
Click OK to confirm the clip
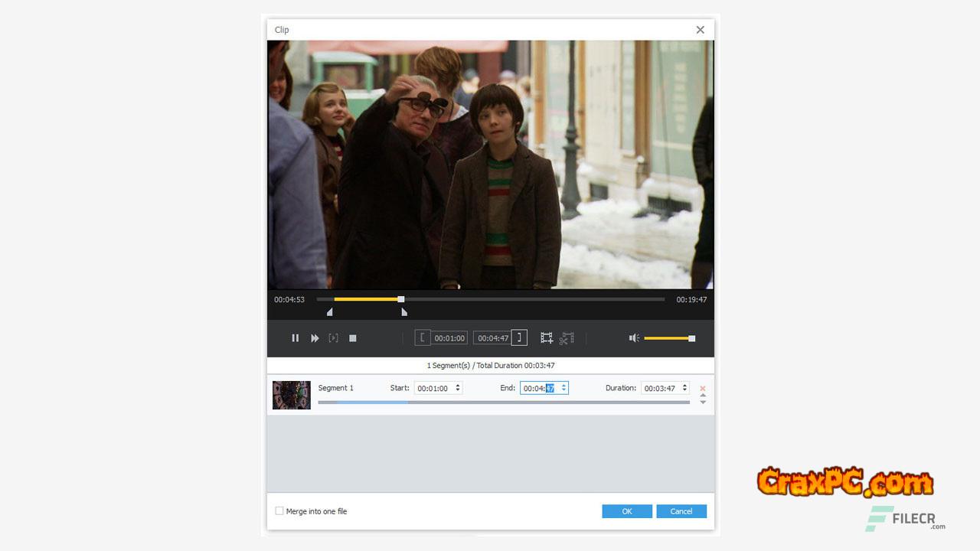[x=626, y=511]
